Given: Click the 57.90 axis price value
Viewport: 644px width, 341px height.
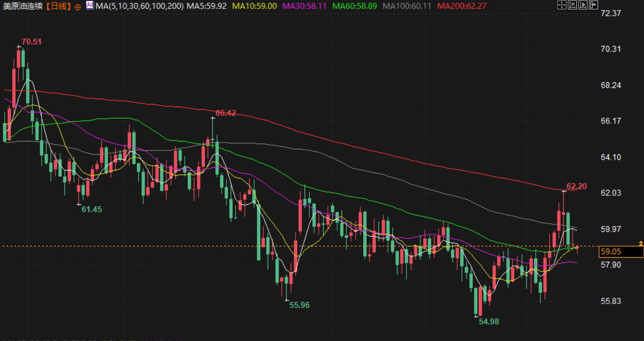Looking at the screenshot, I should coord(610,264).
